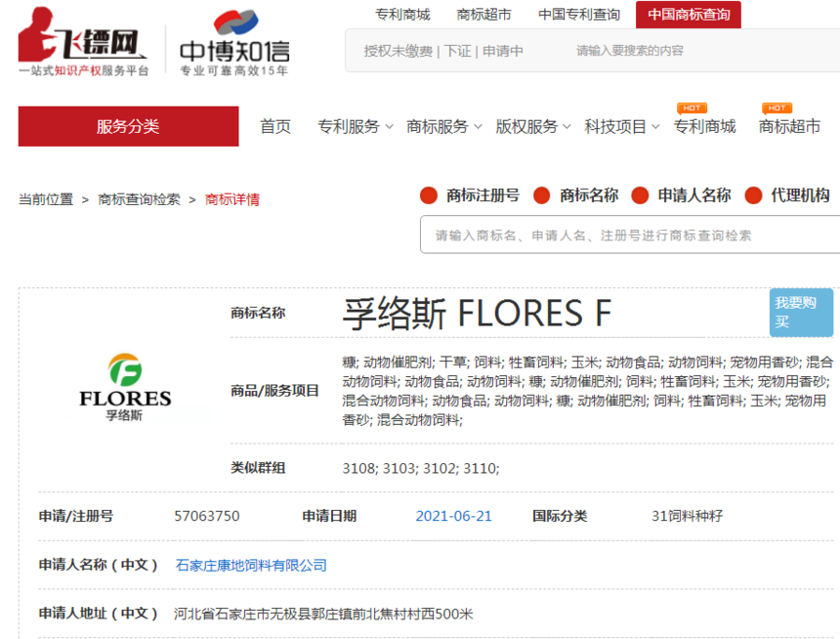Open applicant link 石家庄康地饲料有限公司
Image resolution: width=840 pixels, height=639 pixels.
251,565
